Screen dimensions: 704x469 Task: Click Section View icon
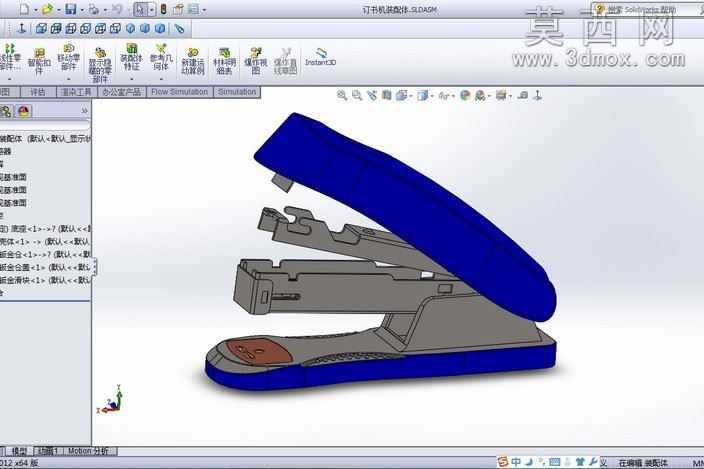click(386, 95)
